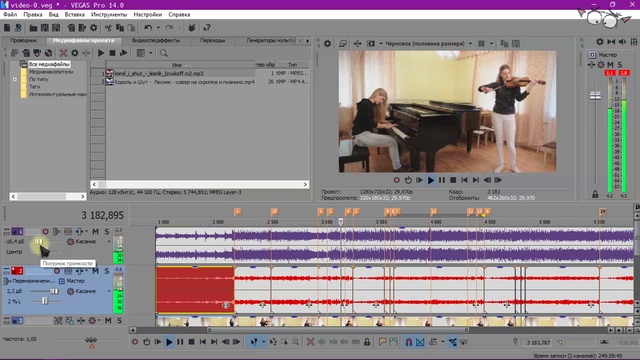Arm track 1 for record

(x=45, y=231)
